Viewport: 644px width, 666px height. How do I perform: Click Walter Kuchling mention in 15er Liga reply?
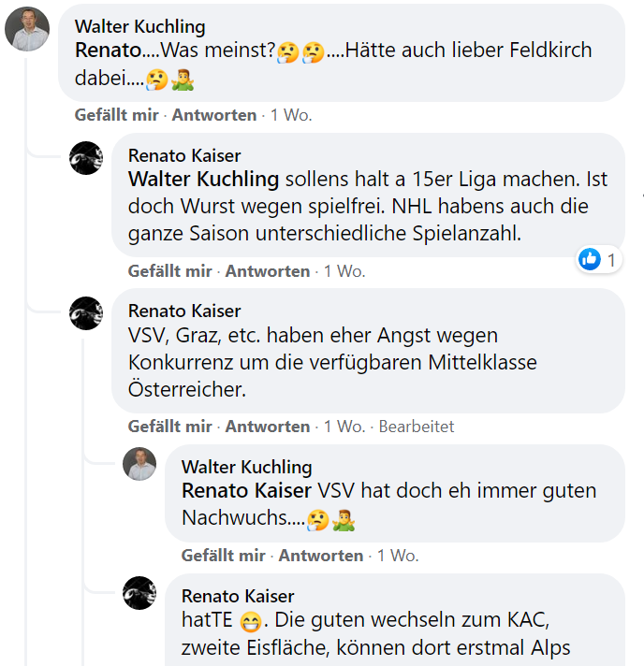pyautogui.click(x=203, y=179)
